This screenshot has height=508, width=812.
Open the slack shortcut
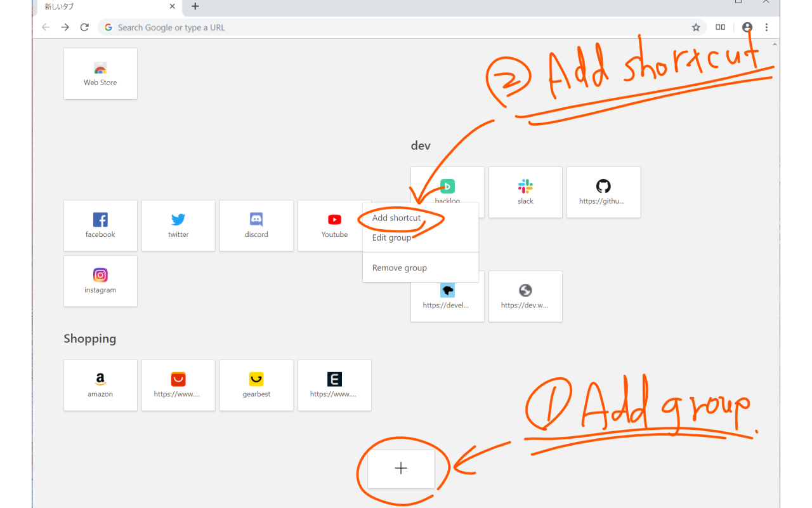pyautogui.click(x=525, y=192)
